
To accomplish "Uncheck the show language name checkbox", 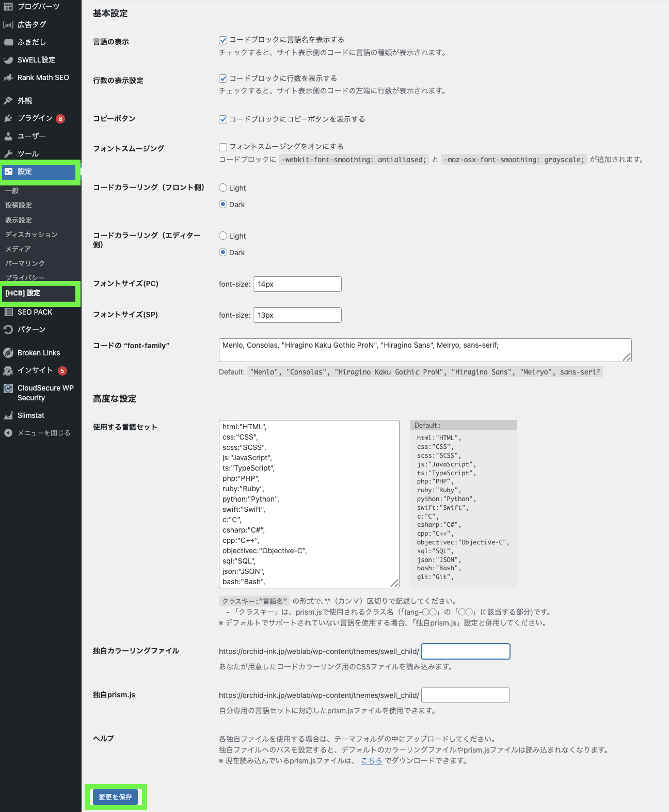I will coord(223,40).
